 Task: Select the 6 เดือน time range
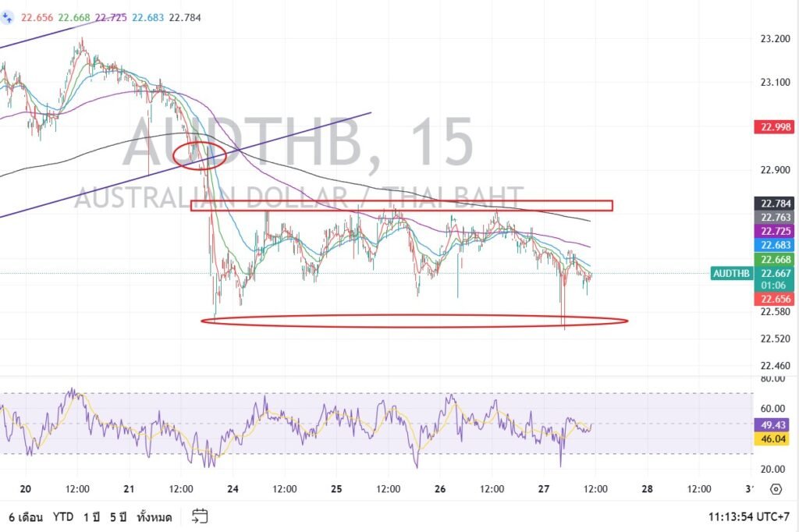[26, 517]
